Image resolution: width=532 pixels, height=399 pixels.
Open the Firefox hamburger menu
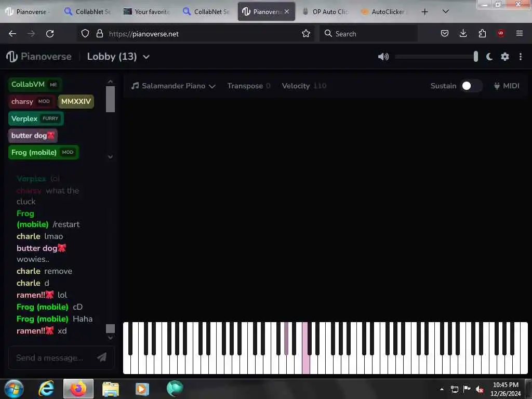tap(519, 33)
